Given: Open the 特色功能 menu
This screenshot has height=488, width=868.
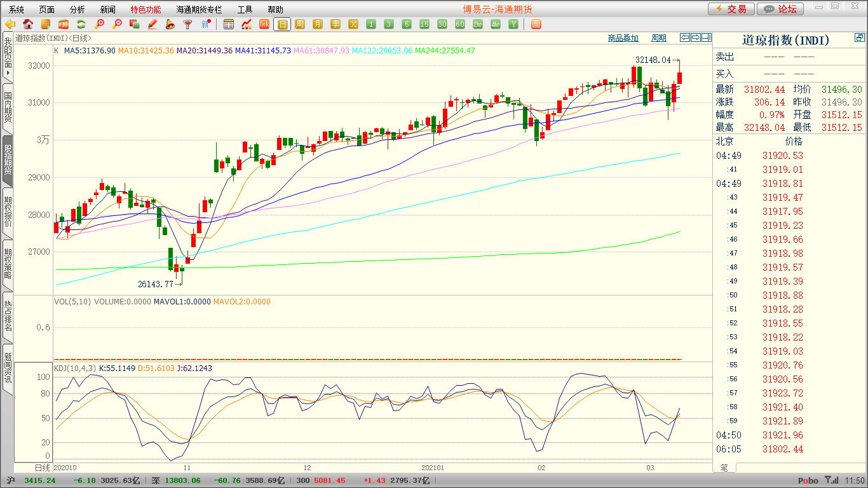Looking at the screenshot, I should tap(146, 10).
